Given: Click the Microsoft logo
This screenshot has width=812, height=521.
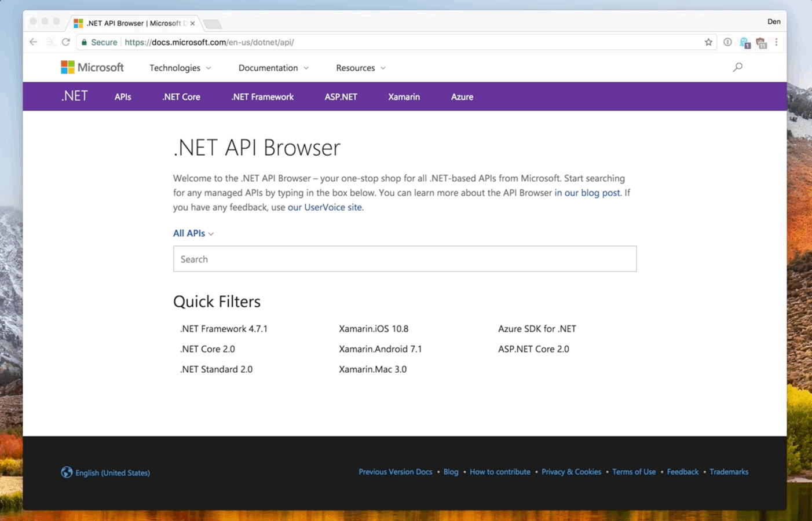Looking at the screenshot, I should tap(92, 67).
